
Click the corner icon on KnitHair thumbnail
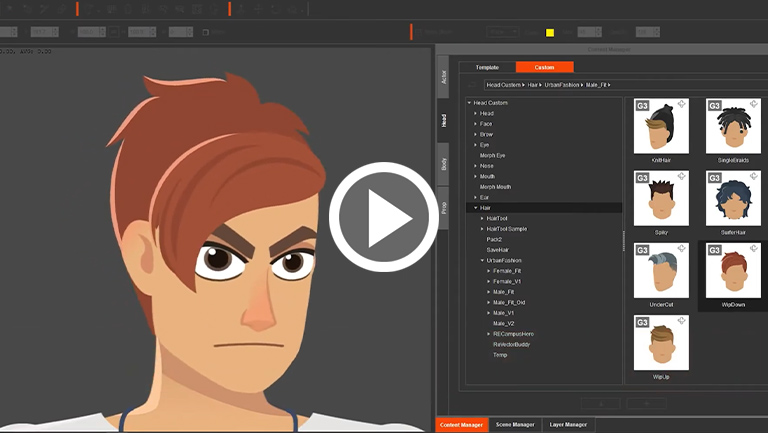(x=681, y=104)
